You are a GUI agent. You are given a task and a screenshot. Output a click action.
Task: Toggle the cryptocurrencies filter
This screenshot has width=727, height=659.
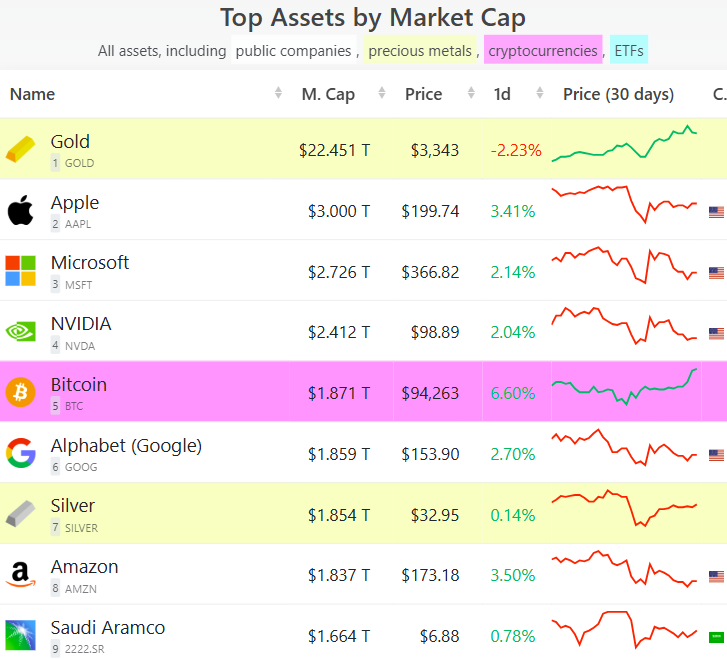click(543, 50)
